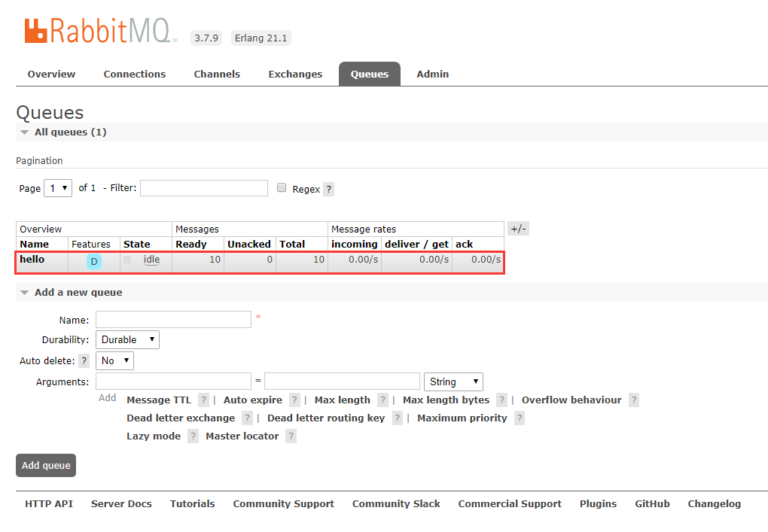
Task: Focus the queue Filter input field
Action: click(x=204, y=188)
